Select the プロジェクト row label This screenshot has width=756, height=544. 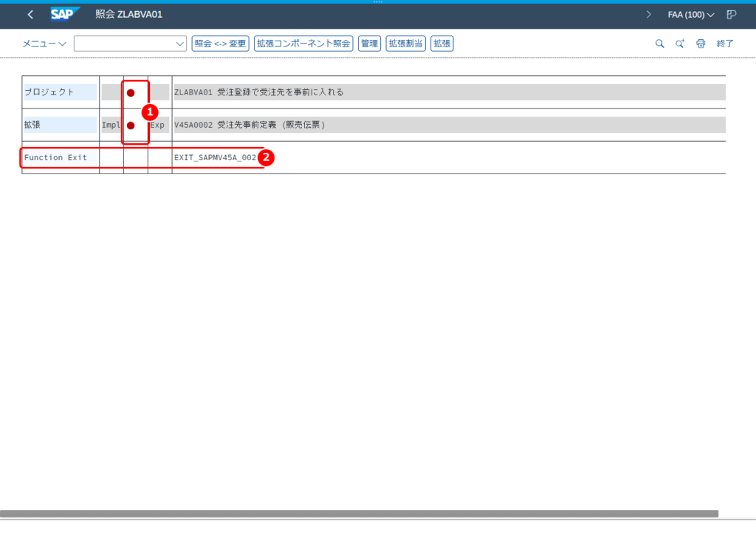(60, 92)
